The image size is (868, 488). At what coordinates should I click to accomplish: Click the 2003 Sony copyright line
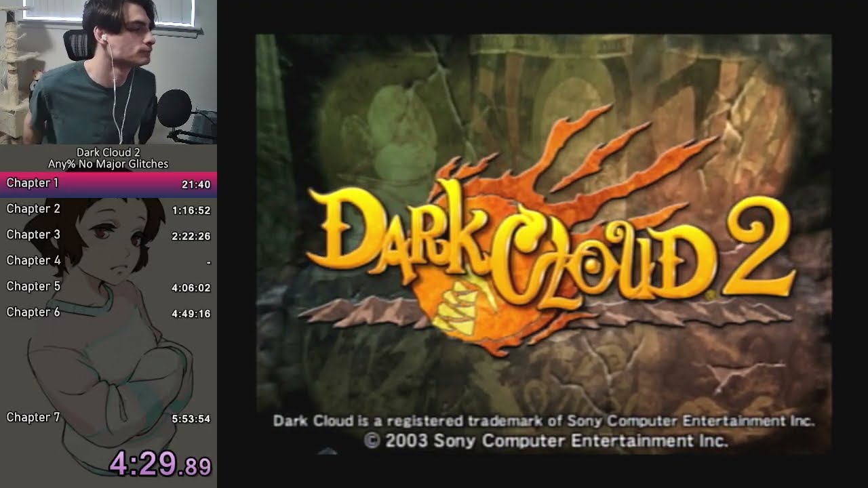[546, 441]
